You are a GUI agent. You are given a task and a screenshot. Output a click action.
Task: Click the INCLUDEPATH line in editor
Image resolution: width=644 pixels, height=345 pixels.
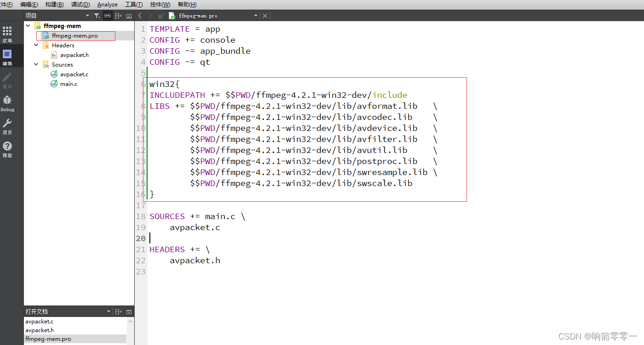[x=278, y=95]
